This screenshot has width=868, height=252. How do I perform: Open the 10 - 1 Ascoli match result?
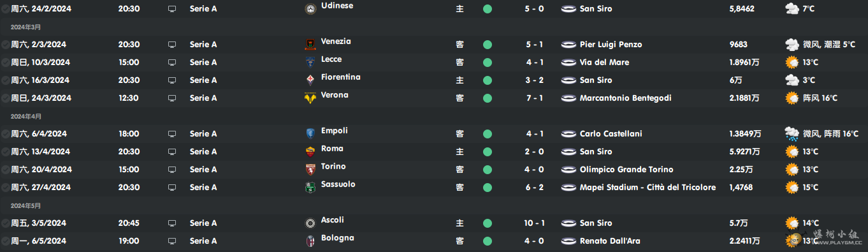pos(534,223)
